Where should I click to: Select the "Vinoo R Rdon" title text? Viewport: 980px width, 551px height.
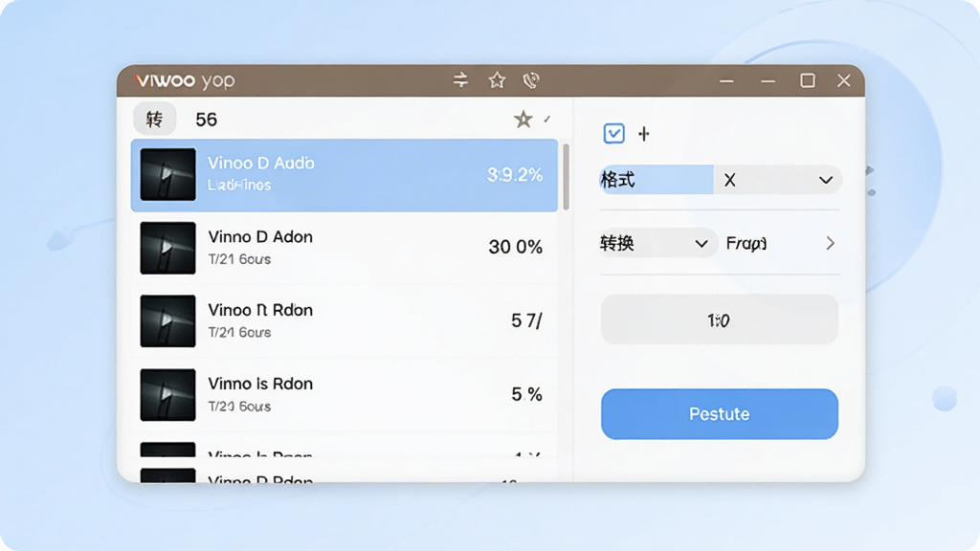tap(260, 311)
